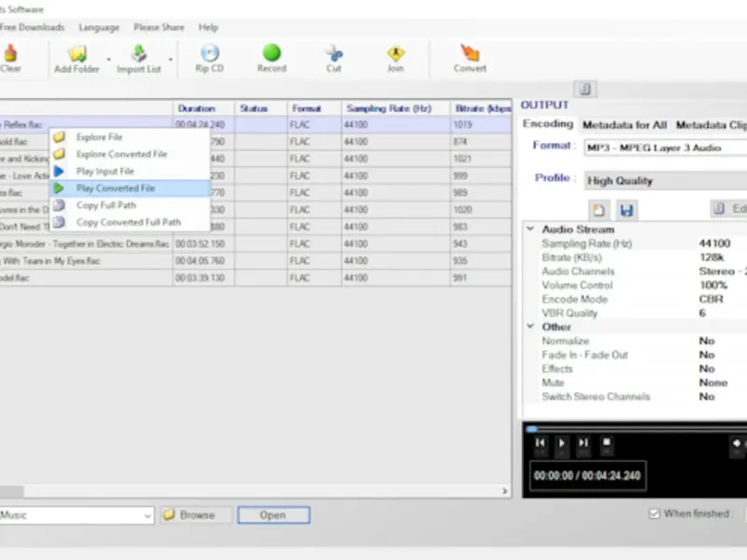This screenshot has width=747, height=560.
Task: Click the save profile floppy disk icon
Action: tap(627, 210)
